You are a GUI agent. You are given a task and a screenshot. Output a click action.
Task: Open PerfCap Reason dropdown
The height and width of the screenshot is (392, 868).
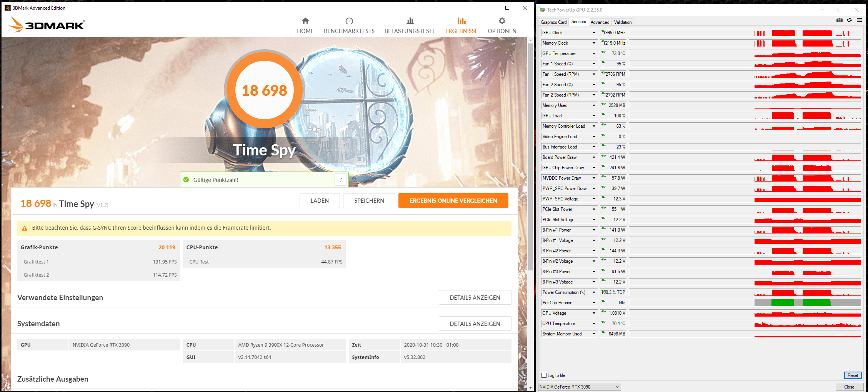point(594,303)
